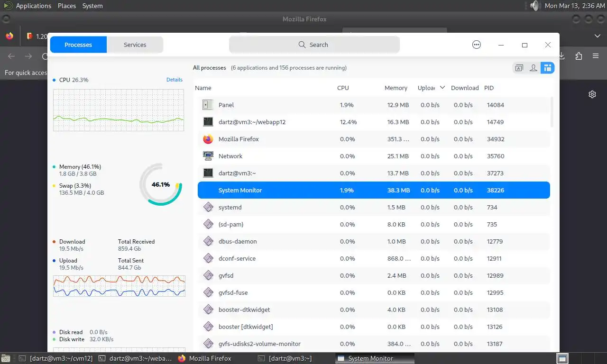Click the dartz@vm3:~/webapp12 terminal process icon

(208, 122)
